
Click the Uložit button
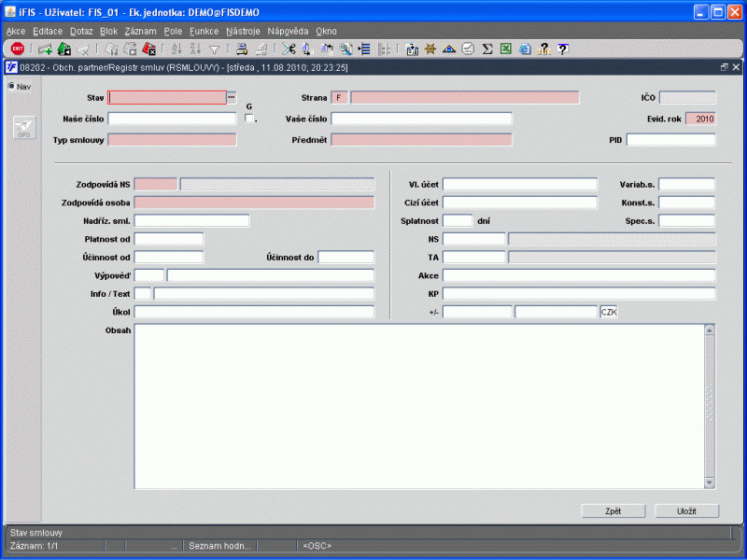tap(686, 511)
